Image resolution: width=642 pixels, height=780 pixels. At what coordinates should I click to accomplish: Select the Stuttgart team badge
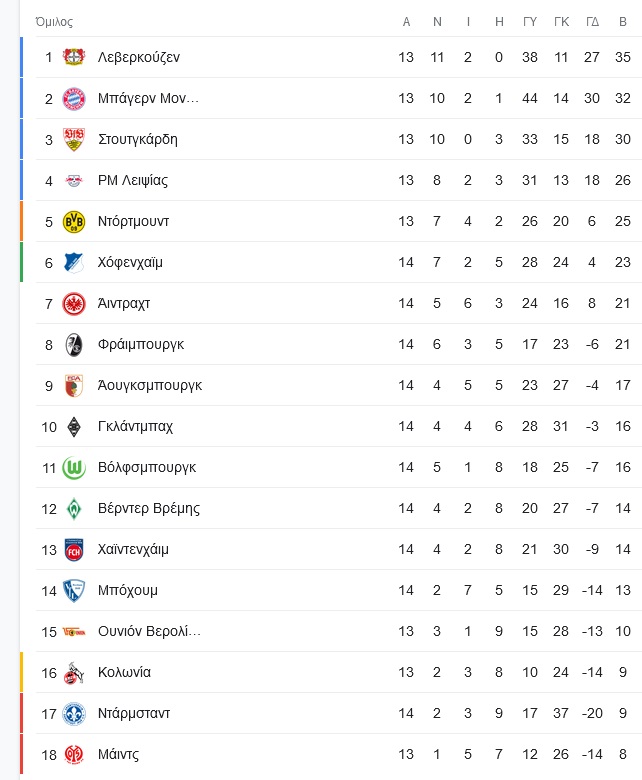tap(74, 139)
